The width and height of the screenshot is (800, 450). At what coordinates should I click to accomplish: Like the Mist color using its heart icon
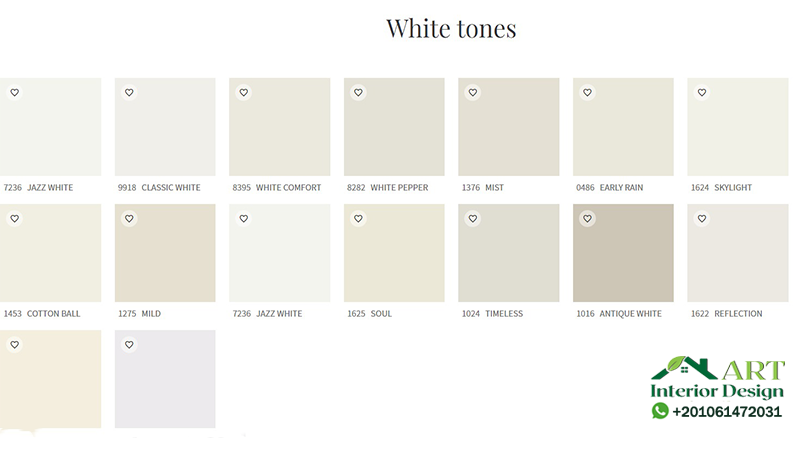click(472, 93)
